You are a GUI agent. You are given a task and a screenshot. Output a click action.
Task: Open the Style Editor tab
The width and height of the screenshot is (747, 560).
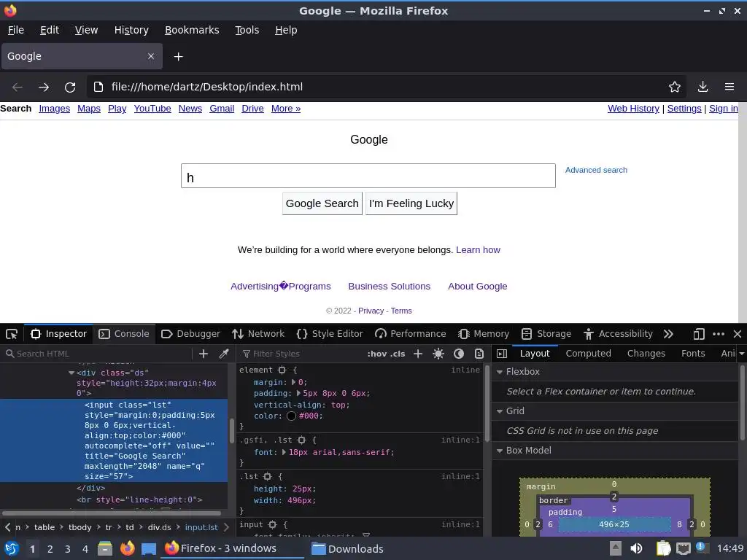point(330,334)
